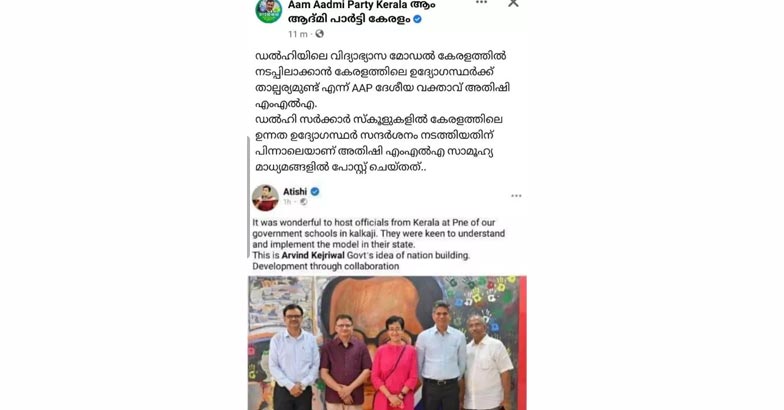
Task: Open the three-dot post options menu
Action: click(x=481, y=2)
